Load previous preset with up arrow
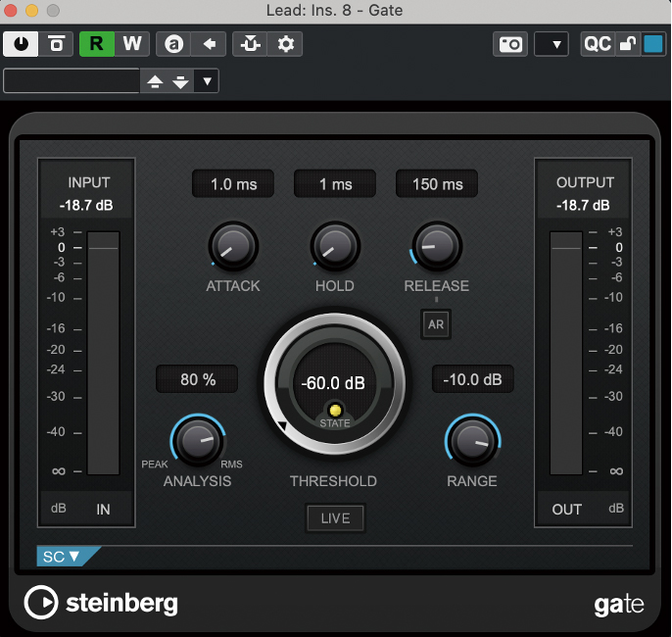 coord(155,81)
